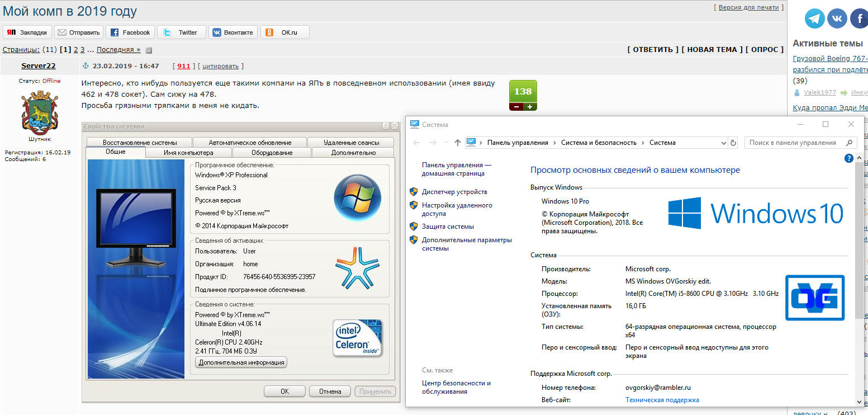
Task: Share the topic on Twitter
Action: click(182, 32)
